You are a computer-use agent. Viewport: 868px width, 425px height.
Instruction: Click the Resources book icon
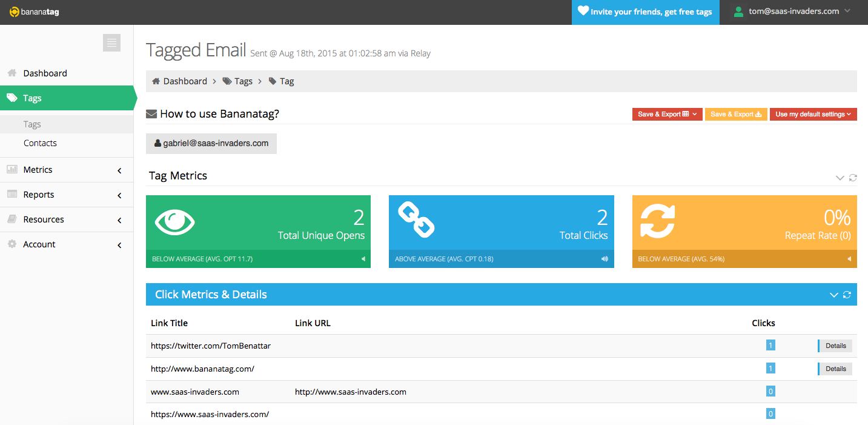[x=12, y=219]
